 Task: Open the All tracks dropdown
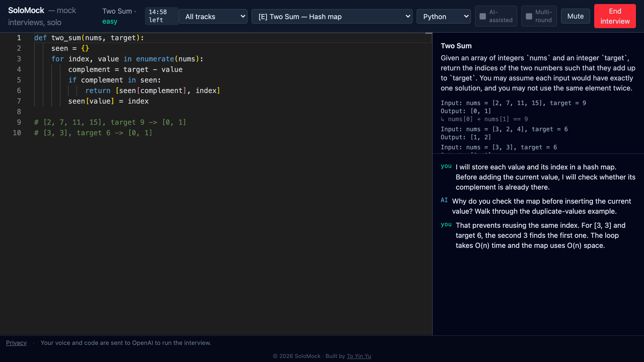pos(213,17)
